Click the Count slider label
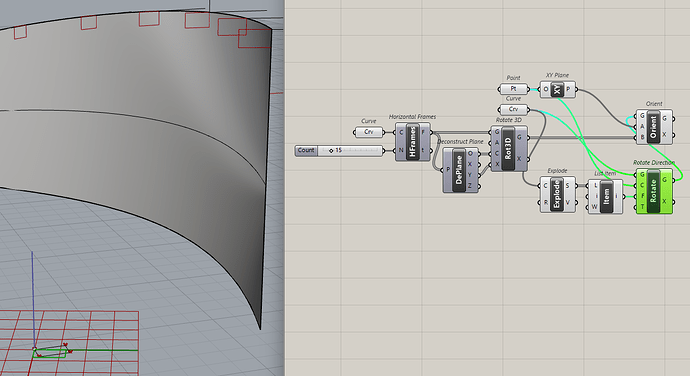Image resolution: width=690 pixels, height=376 pixels. click(306, 151)
